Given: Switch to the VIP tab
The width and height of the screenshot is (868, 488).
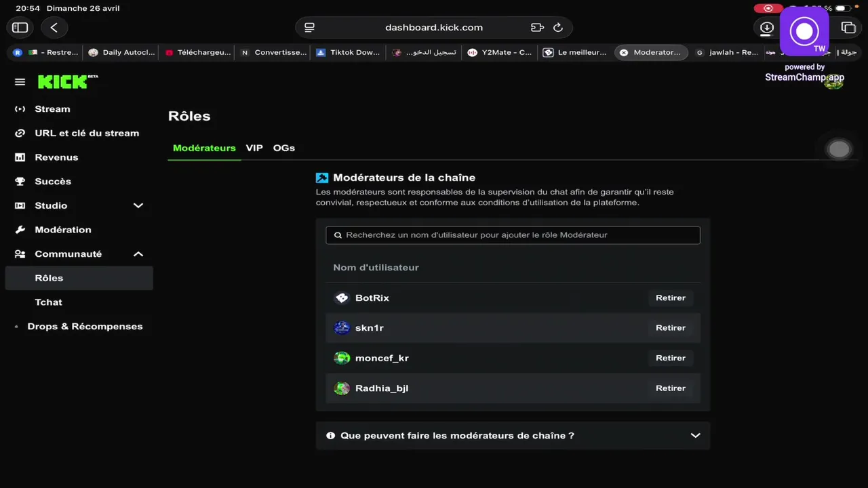Looking at the screenshot, I should point(254,148).
